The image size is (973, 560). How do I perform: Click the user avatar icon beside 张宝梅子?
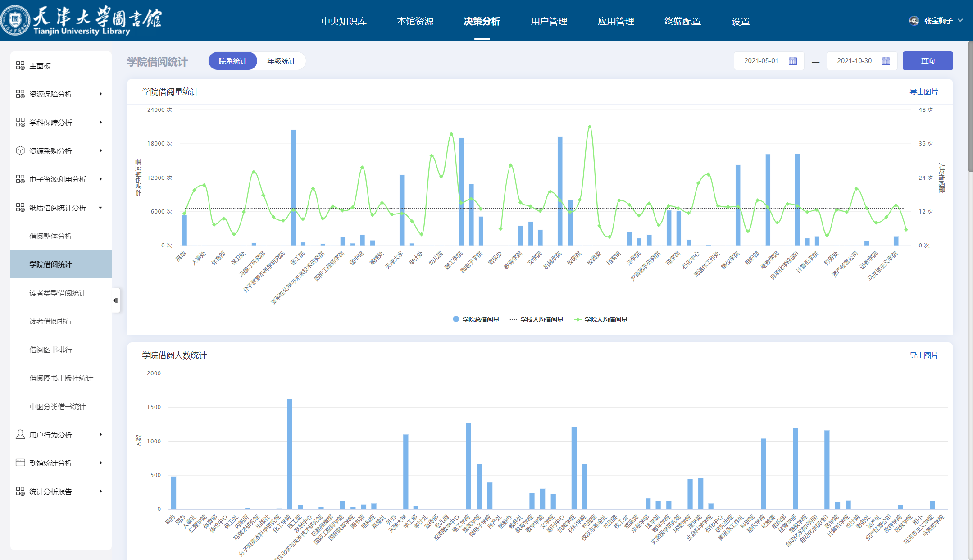914,21
